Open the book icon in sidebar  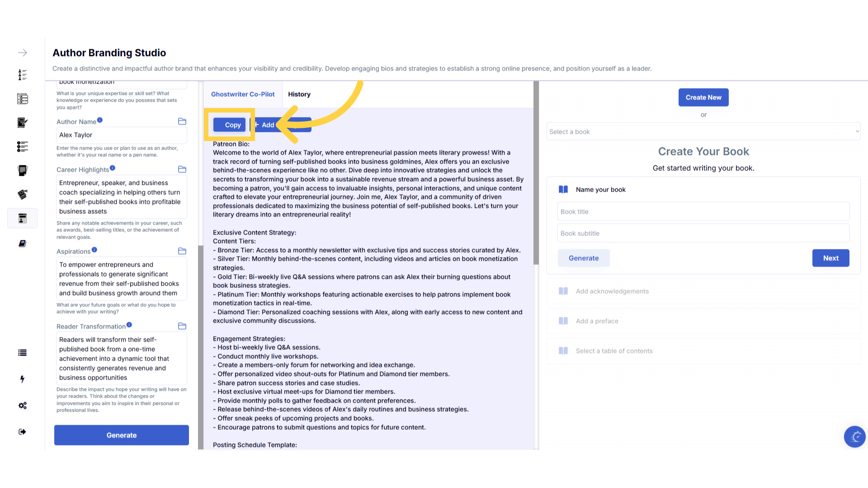click(22, 244)
